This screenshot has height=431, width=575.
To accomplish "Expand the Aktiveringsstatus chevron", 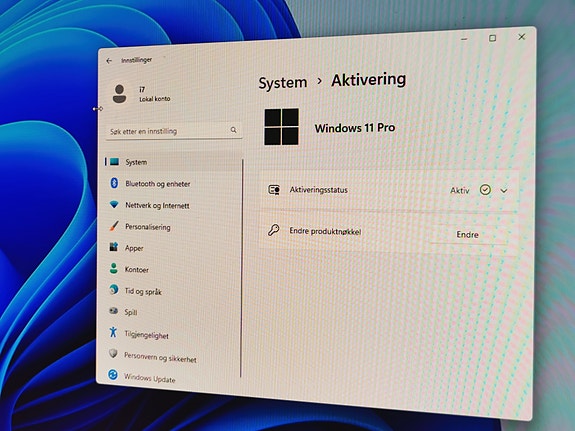I will (504, 191).
